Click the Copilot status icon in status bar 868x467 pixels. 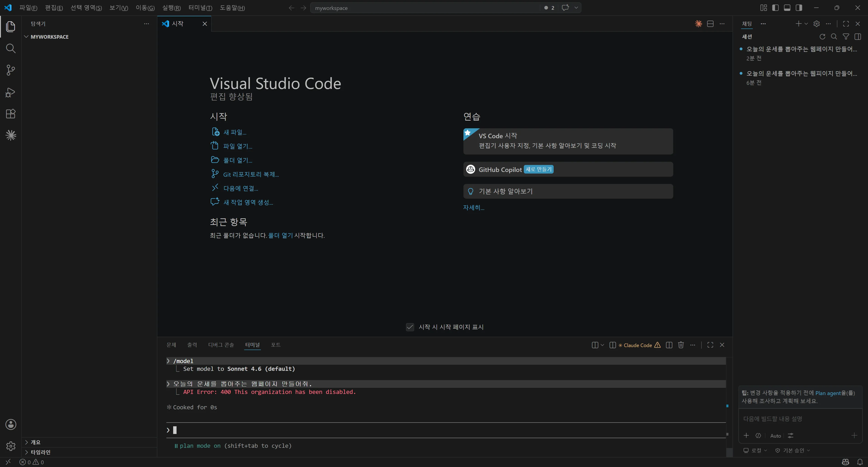[845, 462]
